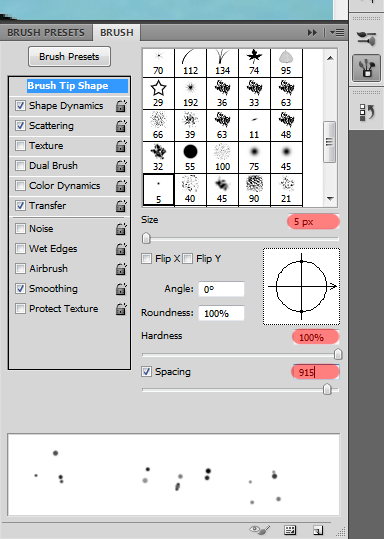Click the Hardness slider handle

(x=338, y=354)
